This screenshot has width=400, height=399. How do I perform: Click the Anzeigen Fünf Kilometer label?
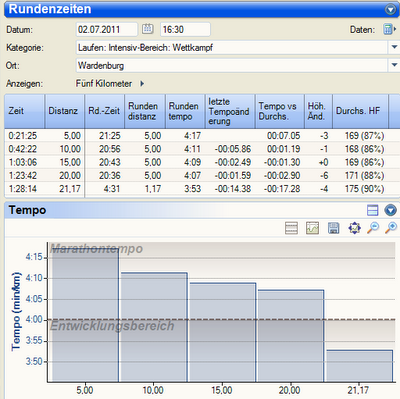[104, 83]
